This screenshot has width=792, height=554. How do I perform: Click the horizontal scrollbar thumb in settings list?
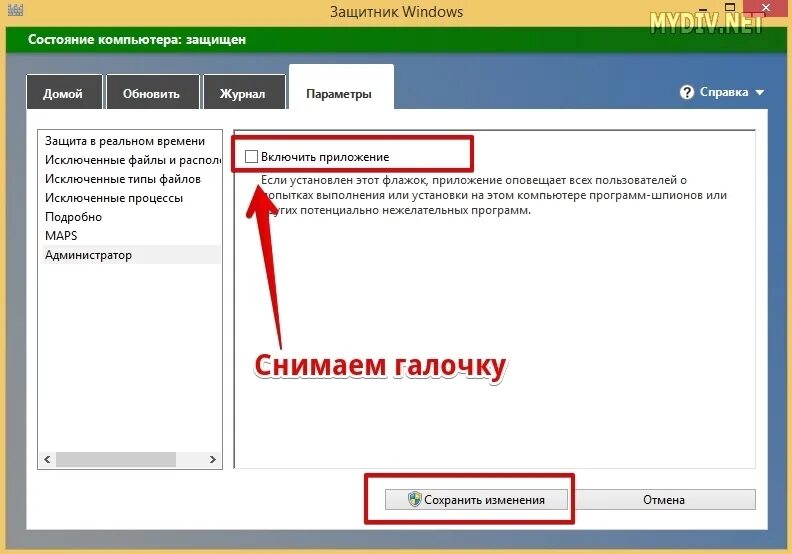[116, 459]
